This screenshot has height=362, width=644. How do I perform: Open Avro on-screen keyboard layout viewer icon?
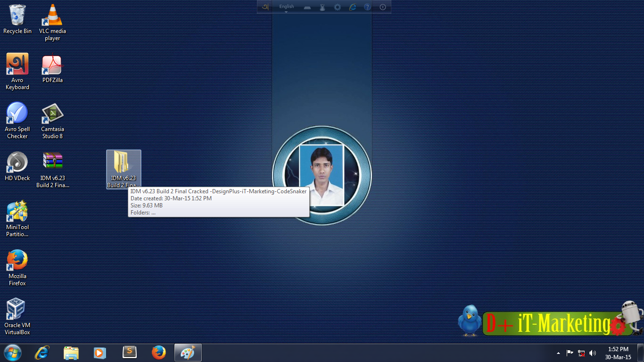tap(307, 7)
